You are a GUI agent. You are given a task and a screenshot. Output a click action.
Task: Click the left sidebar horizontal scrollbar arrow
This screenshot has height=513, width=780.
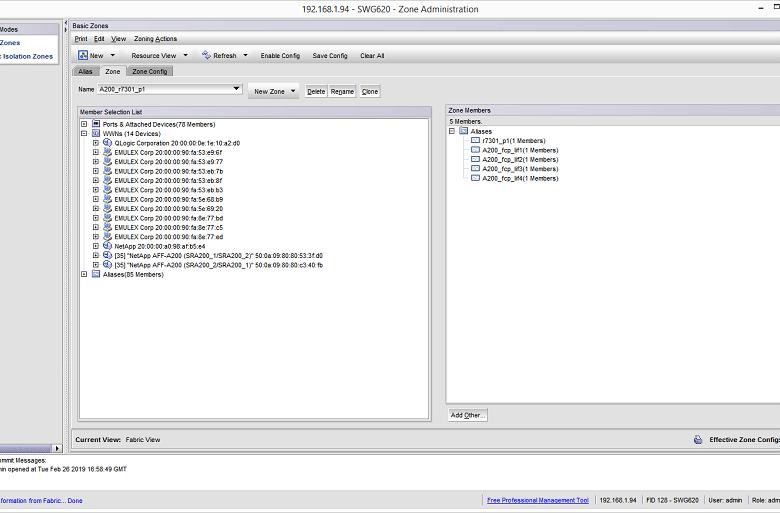[x=57, y=448]
